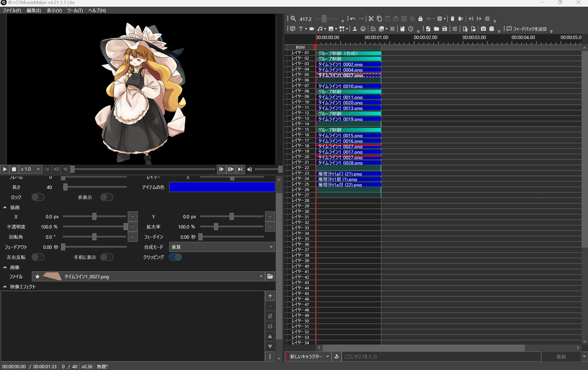Open the image file dropdown タイムライン1_0027.png
588x370 pixels.
[x=148, y=276]
